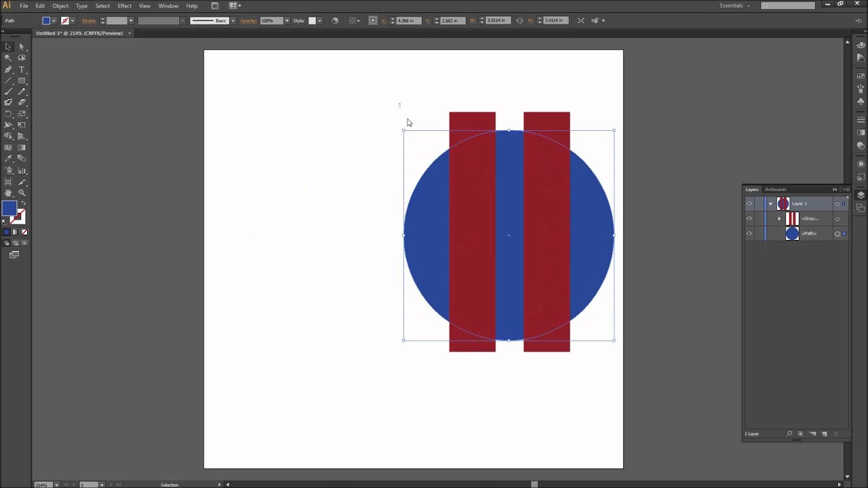
Task: Select the Scale tool
Action: [22, 114]
